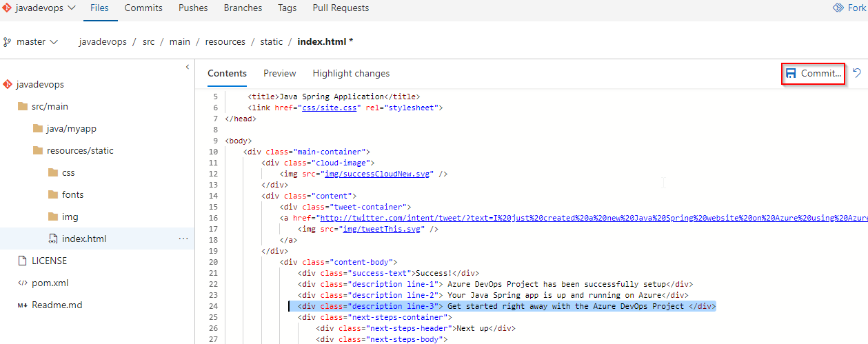Click the index.html file type icon
This screenshot has height=344, width=868.
tap(53, 239)
